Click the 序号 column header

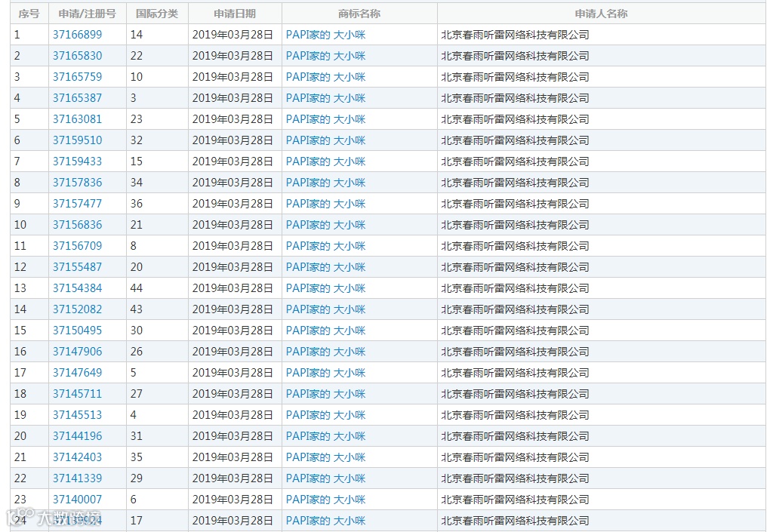[x=29, y=14]
